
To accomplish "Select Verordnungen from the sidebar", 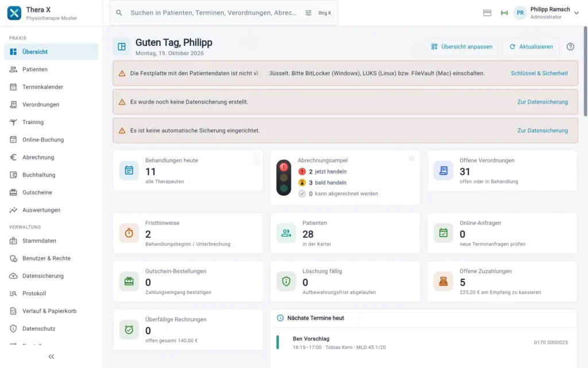I will [x=51, y=105].
